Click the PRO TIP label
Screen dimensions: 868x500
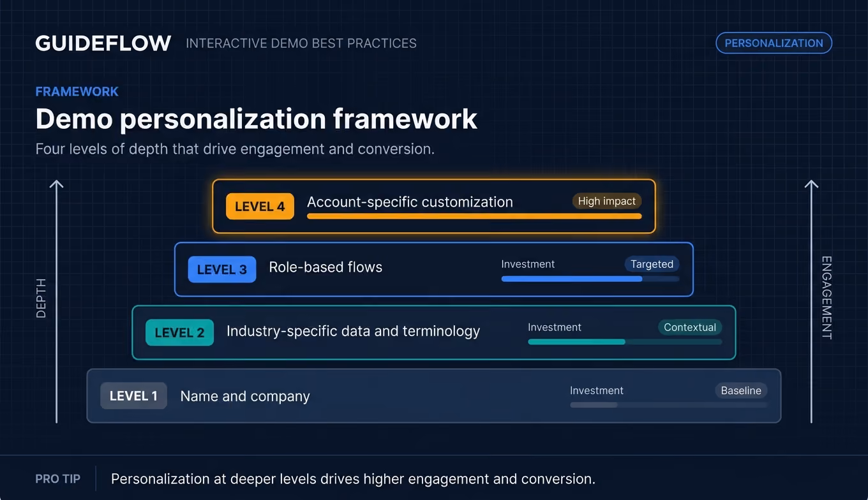(x=58, y=479)
